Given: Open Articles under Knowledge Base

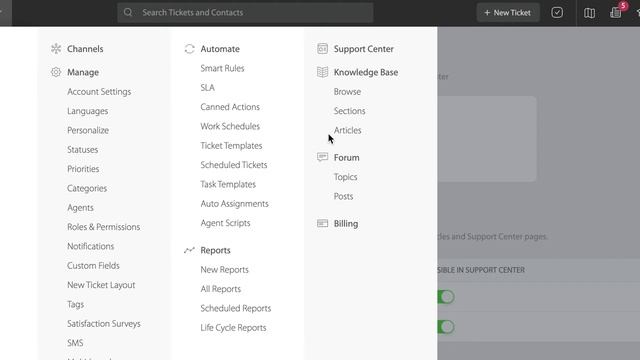Looking at the screenshot, I should click(x=347, y=131).
